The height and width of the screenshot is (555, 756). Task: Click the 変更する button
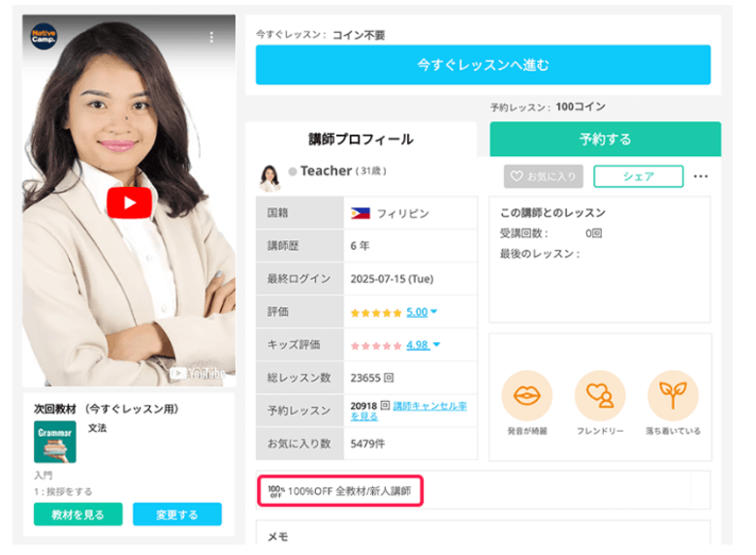pyautogui.click(x=177, y=514)
